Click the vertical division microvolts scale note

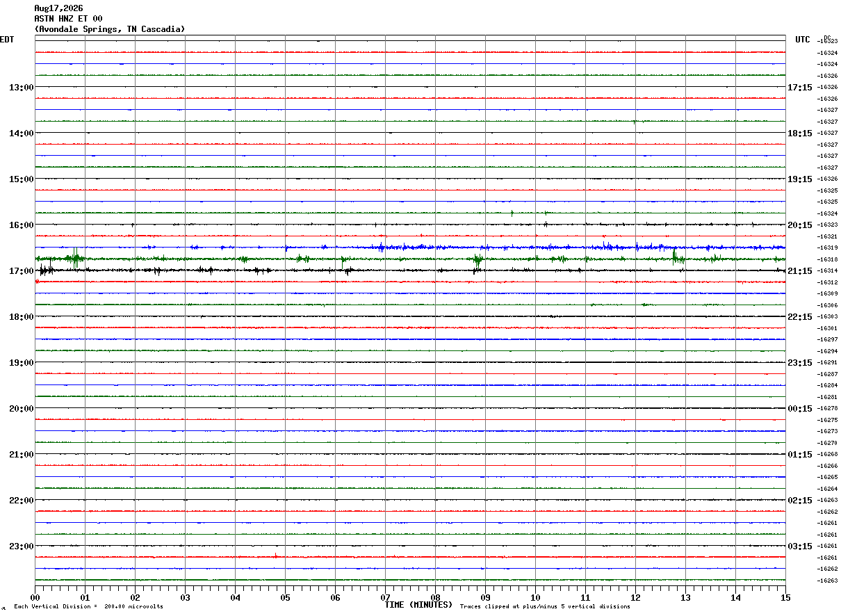(x=88, y=607)
